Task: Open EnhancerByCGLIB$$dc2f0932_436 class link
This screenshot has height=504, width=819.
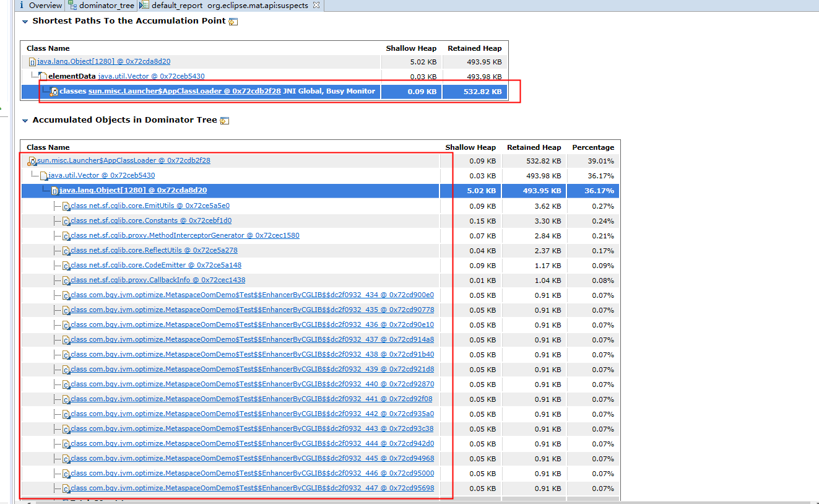Action: [253, 324]
